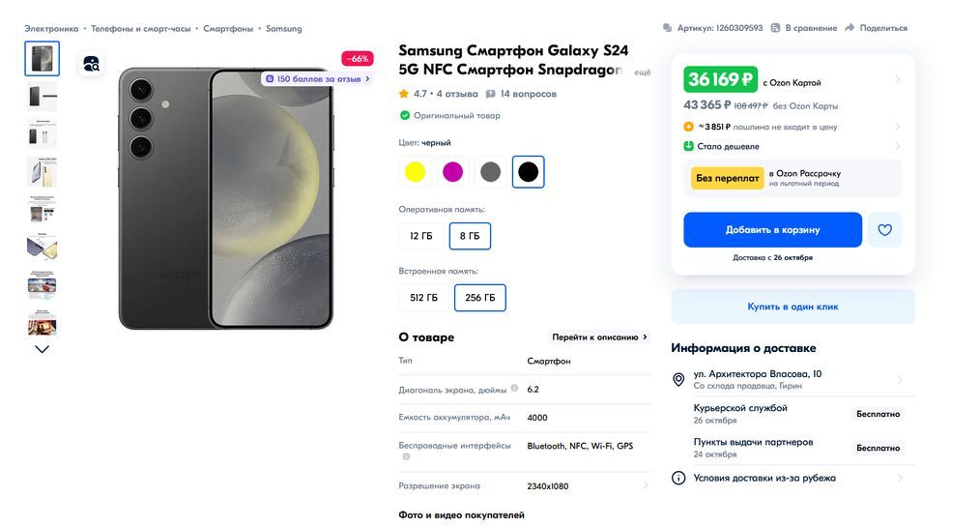The width and height of the screenshot is (980, 527).
Task: Click info icon for cross-border delivery terms
Action: [x=678, y=478]
